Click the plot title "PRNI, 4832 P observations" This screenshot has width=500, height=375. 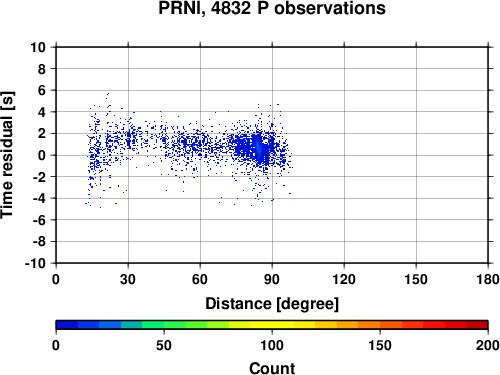click(272, 8)
